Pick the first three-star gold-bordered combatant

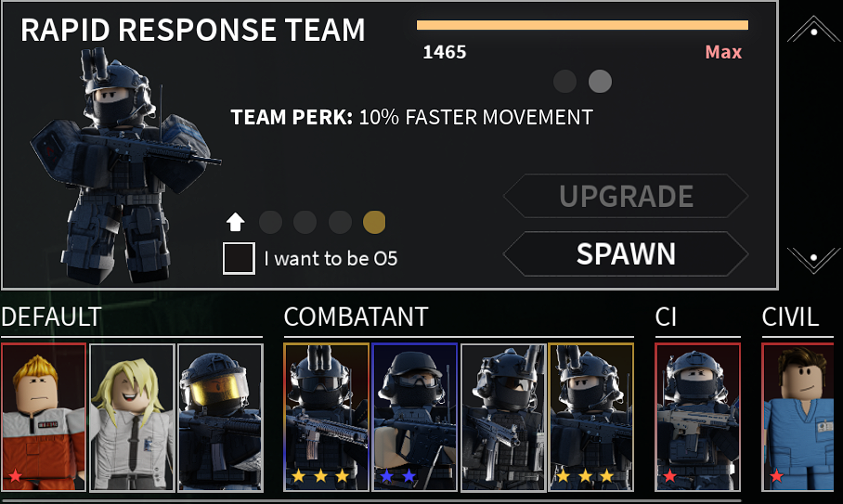327,417
